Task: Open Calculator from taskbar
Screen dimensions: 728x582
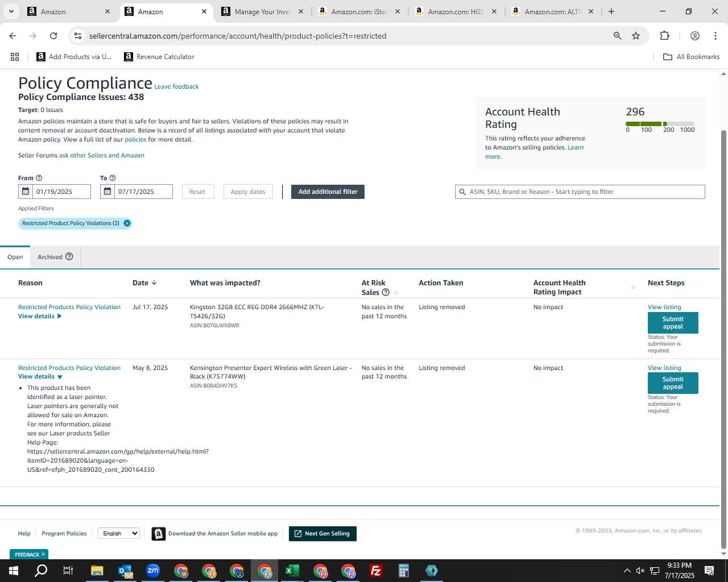Action: tap(404, 571)
